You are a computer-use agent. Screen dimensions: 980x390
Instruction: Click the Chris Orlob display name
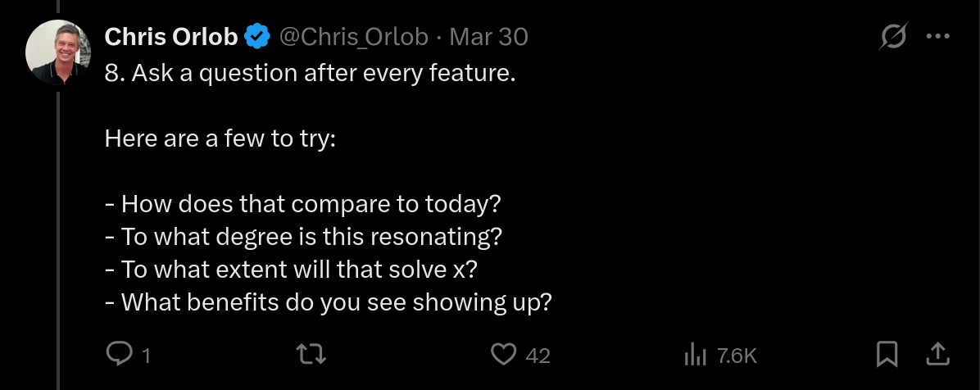(171, 37)
